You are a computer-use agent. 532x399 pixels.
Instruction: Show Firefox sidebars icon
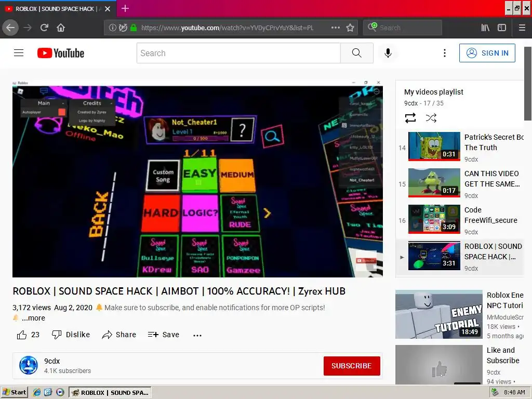pos(502,28)
